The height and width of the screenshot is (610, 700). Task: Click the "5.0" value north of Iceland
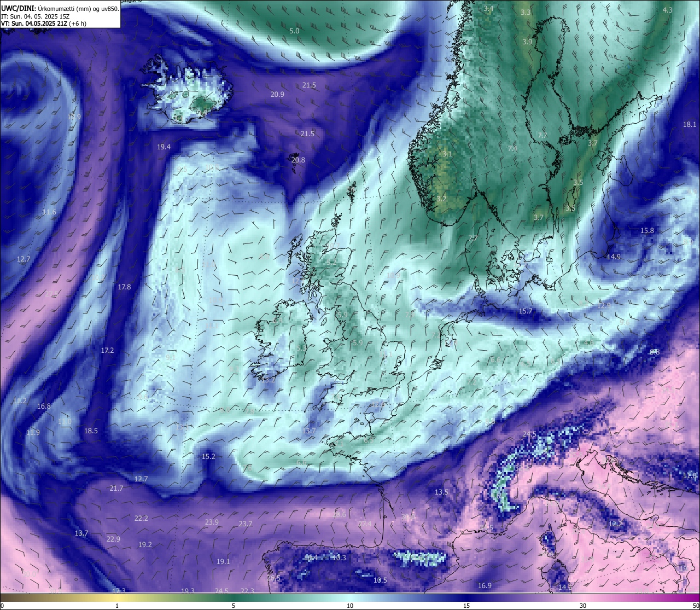point(294,31)
